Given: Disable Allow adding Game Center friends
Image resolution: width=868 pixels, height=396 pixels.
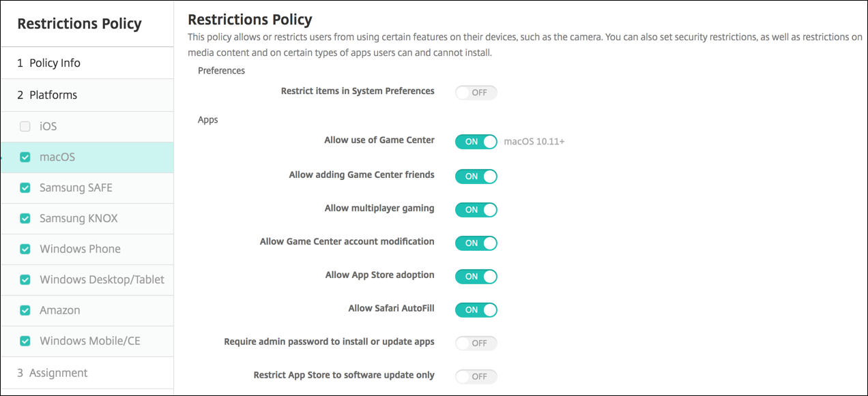Looking at the screenshot, I should pos(476,176).
